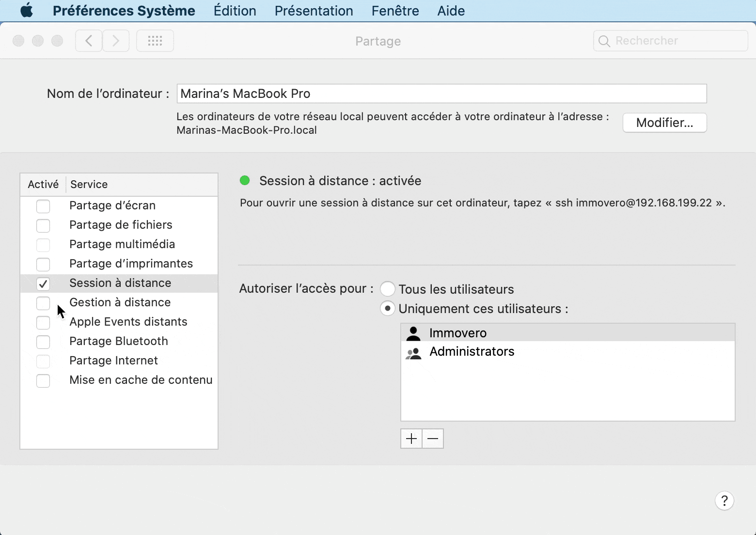This screenshot has width=756, height=535.
Task: Open the Édition menu
Action: point(235,11)
